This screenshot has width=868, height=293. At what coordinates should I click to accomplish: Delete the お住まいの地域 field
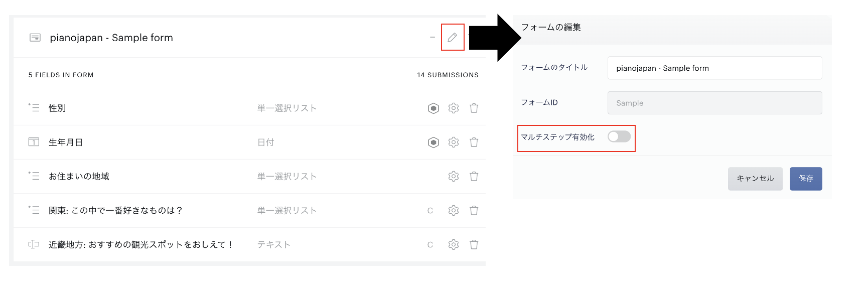(474, 177)
